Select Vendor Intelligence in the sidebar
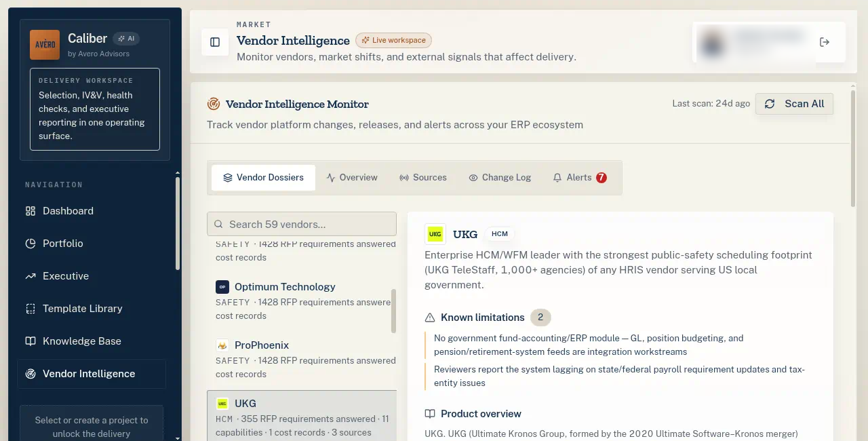868x441 pixels. [92, 374]
